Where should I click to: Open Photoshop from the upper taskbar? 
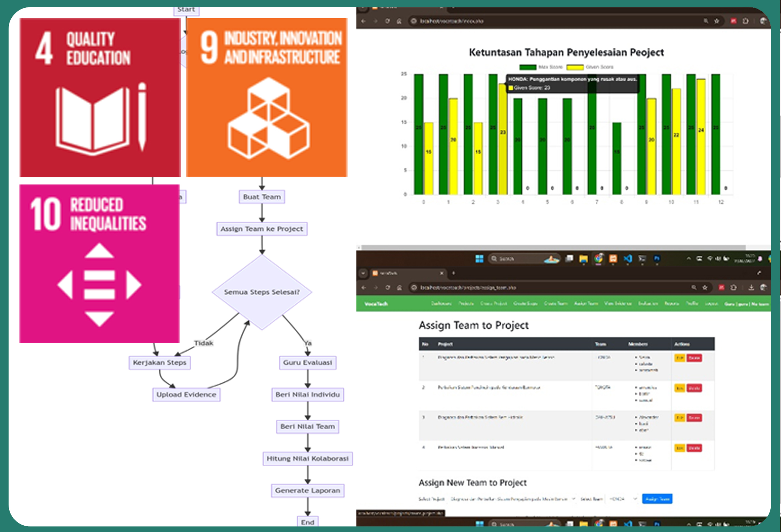pos(657,259)
